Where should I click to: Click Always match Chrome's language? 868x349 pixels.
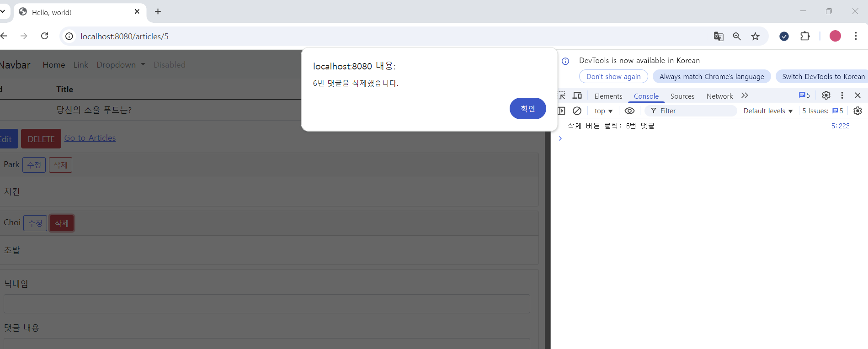coord(712,77)
